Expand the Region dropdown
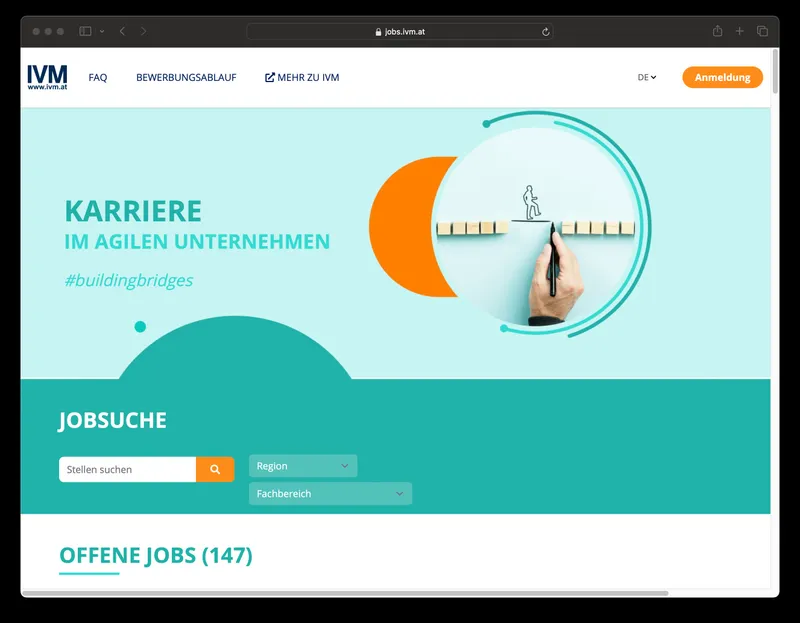Screen dimensions: 800x623 [x=302, y=465]
